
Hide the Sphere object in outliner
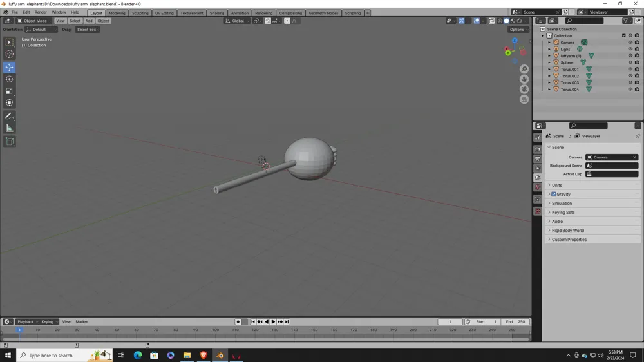pos(630,62)
